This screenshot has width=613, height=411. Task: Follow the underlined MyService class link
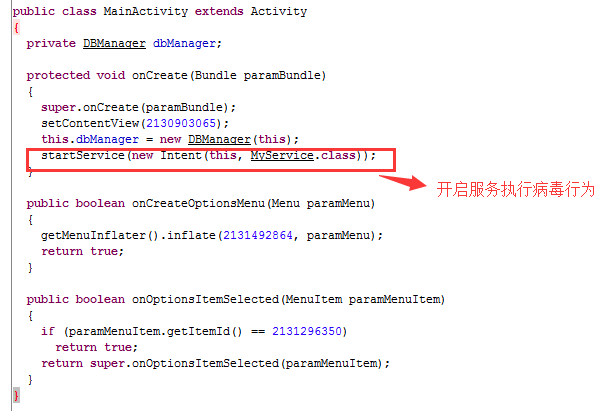tap(282, 156)
